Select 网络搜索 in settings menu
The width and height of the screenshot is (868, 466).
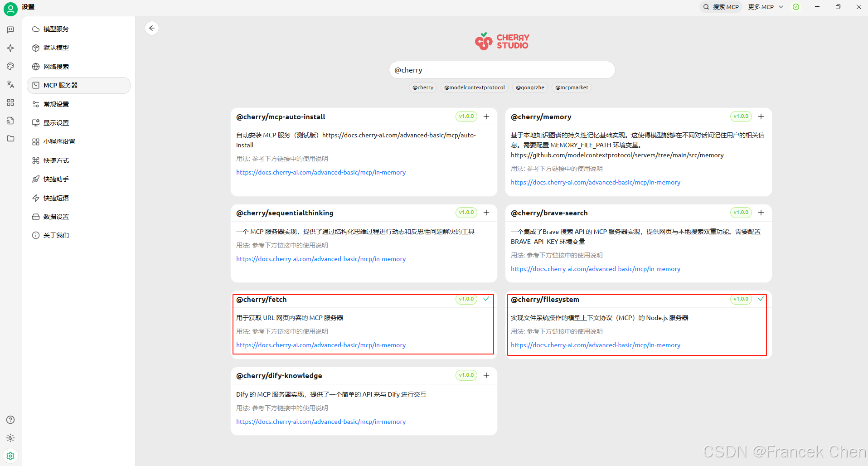coord(56,67)
